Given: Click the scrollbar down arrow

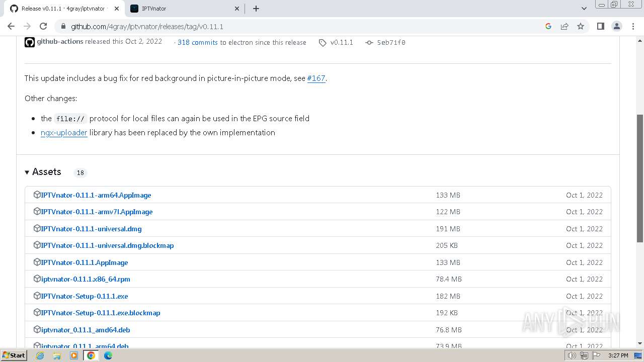Looking at the screenshot, I should pos(640,344).
